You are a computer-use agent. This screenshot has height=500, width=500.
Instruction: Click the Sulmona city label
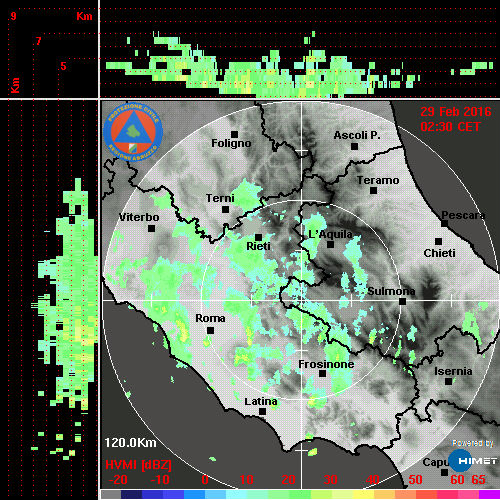pyautogui.click(x=391, y=291)
